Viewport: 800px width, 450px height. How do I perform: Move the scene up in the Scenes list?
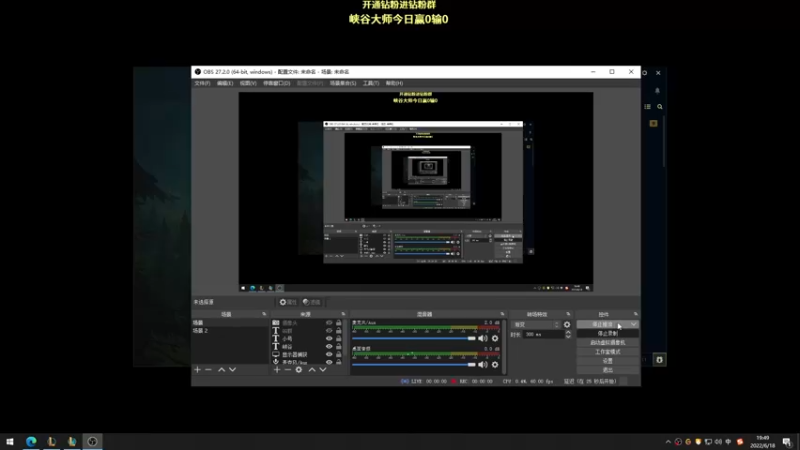point(221,369)
